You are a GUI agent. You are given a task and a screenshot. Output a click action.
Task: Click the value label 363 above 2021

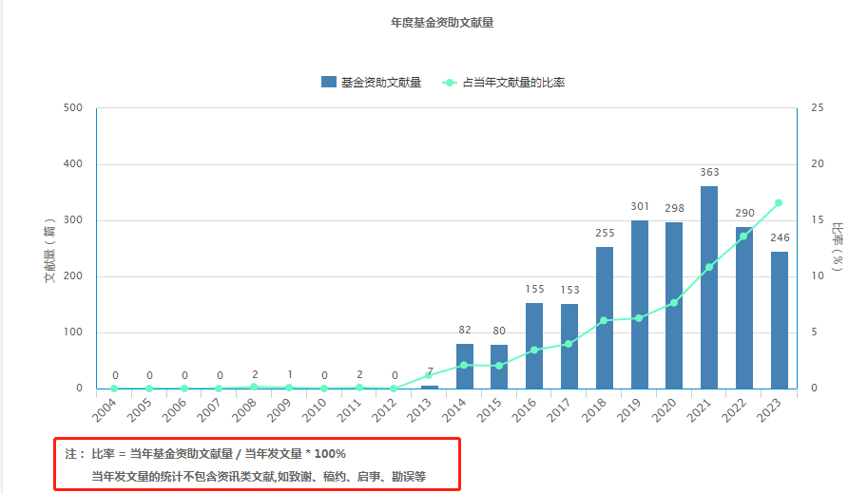pos(709,173)
